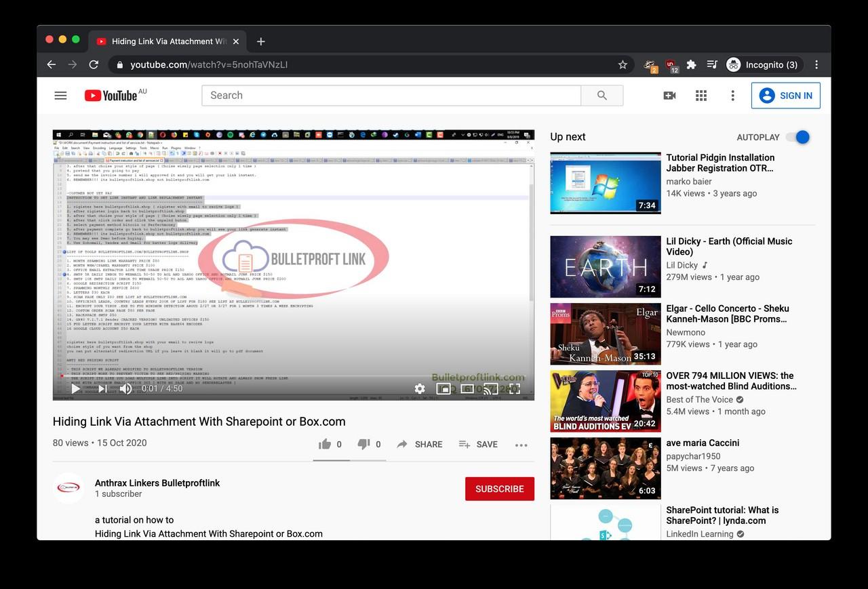Open Anthrax Linkers Bulletproftlink channel name
This screenshot has height=589, width=868.
coord(157,483)
